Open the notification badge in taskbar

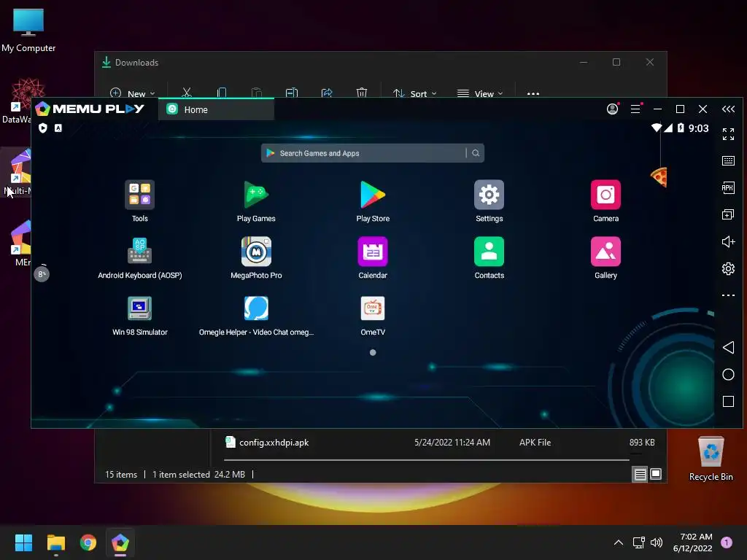pos(726,542)
